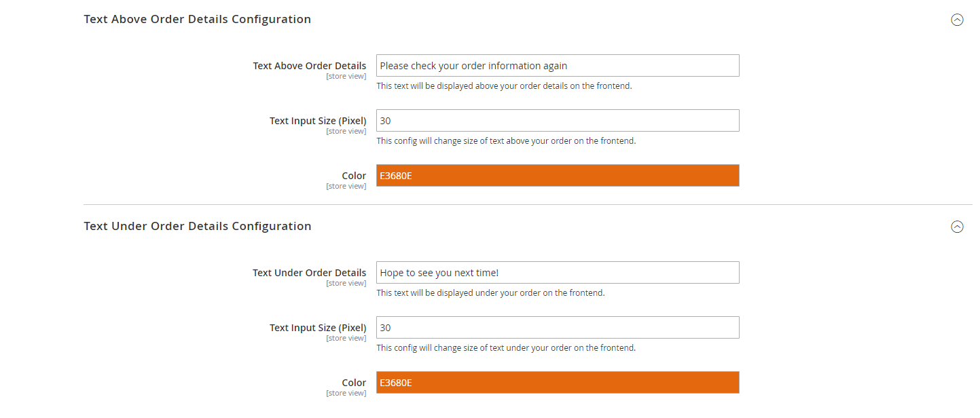This screenshot has width=980, height=418.
Task: Collapse Text Above Order Details section chevron icon
Action: tap(957, 20)
